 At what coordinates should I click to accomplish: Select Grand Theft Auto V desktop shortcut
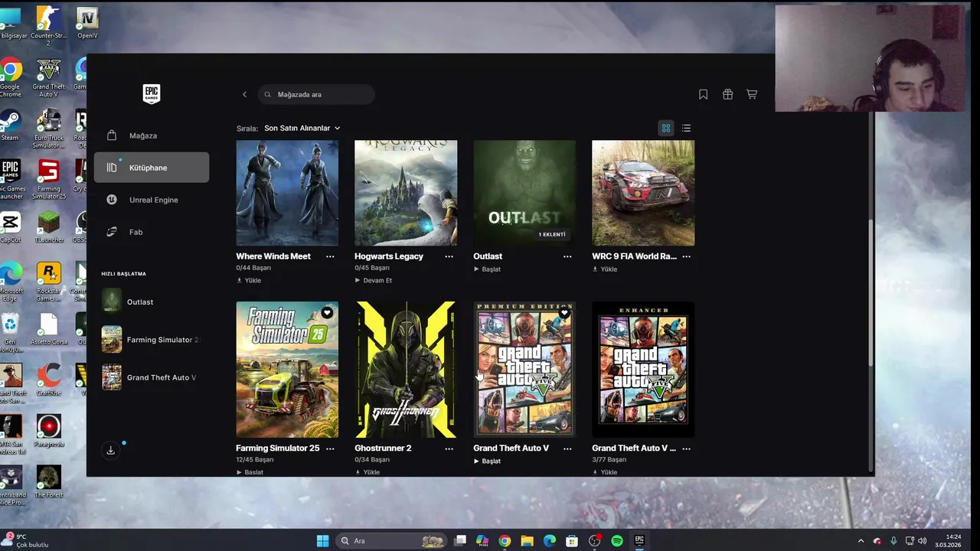click(49, 79)
